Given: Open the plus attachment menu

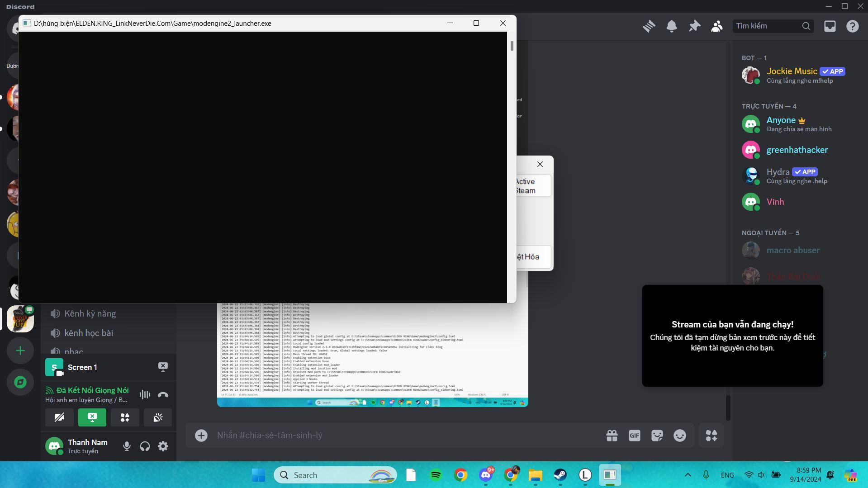Looking at the screenshot, I should click(201, 436).
